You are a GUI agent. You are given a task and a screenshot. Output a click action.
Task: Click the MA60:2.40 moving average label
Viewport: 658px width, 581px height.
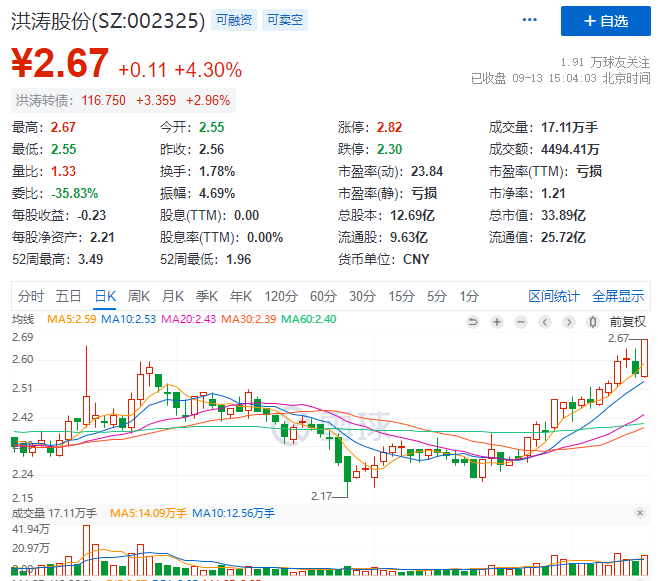(308, 319)
